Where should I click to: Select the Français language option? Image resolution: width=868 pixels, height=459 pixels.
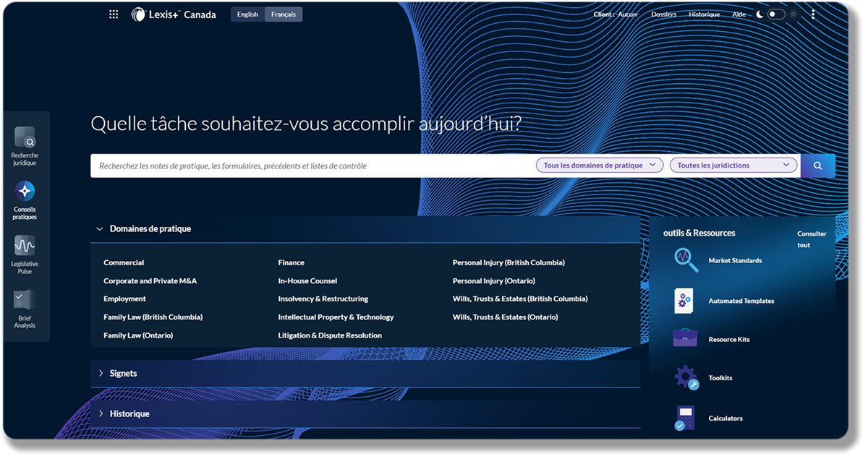click(284, 14)
